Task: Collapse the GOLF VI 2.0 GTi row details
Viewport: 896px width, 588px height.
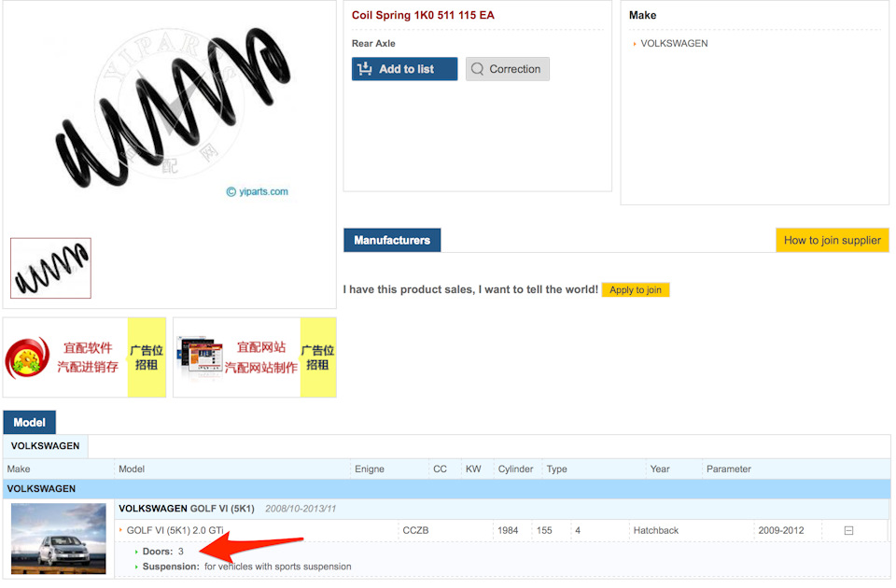Action: 848,530
